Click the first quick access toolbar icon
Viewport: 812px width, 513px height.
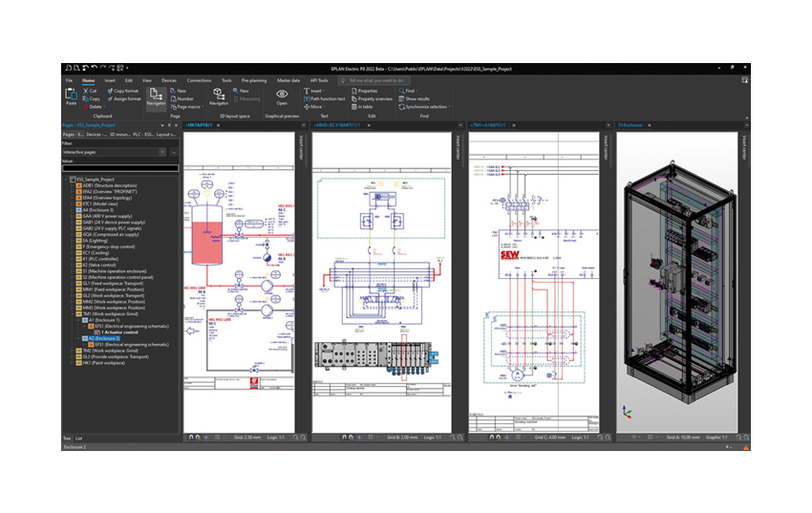tap(68, 68)
